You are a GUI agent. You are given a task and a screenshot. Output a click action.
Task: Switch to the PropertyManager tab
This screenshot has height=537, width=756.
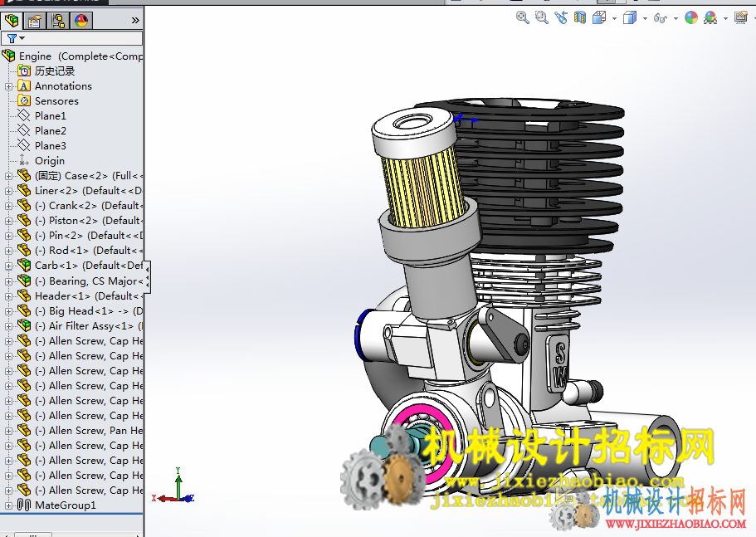click(x=35, y=21)
